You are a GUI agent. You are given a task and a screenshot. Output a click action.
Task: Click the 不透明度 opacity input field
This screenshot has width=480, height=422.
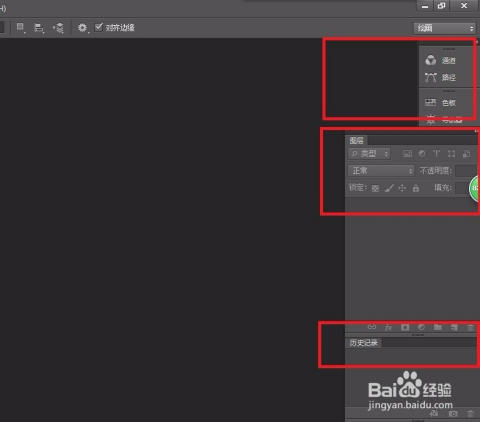click(x=466, y=171)
